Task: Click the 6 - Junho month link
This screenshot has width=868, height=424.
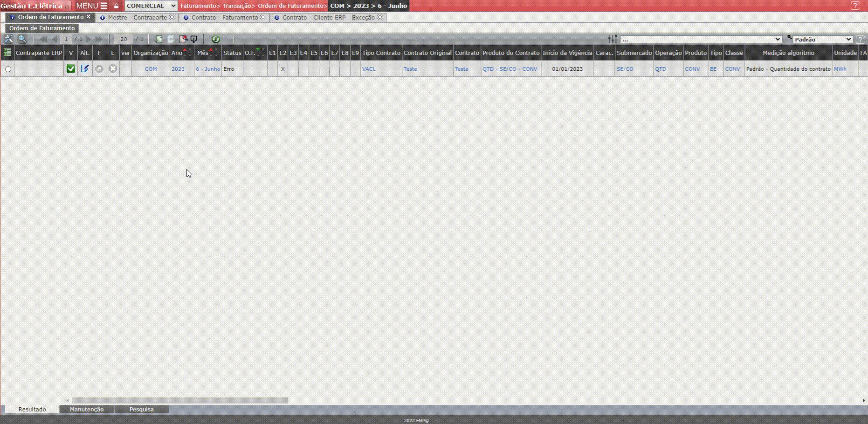Action: click(x=208, y=69)
